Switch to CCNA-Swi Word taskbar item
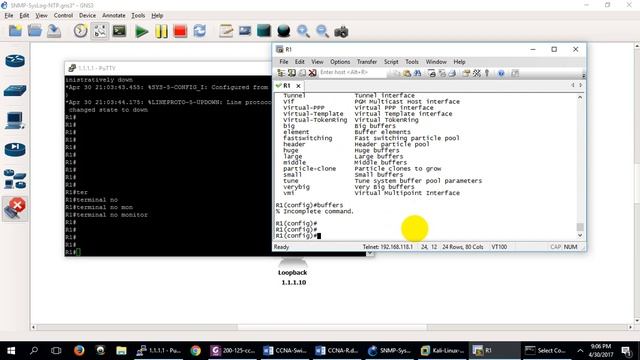640x360 pixels. 285,351
